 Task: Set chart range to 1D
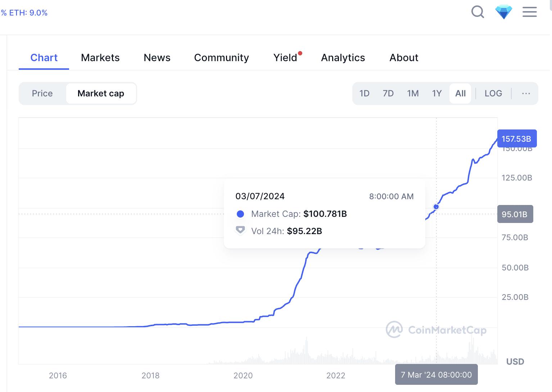(364, 94)
